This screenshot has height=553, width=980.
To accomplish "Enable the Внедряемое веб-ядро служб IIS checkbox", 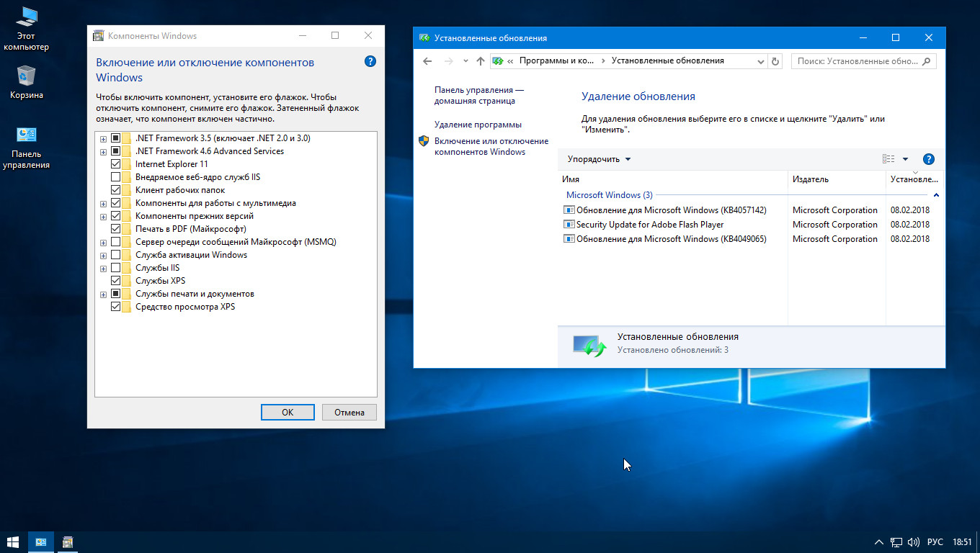I will [x=116, y=177].
